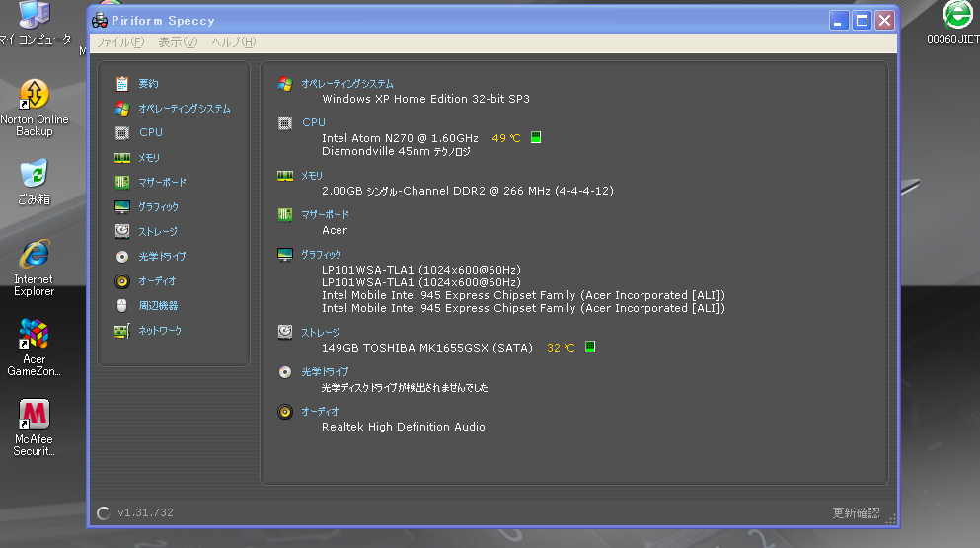Click the Windows flag icon in summary panel
The image size is (980, 548).
(285, 84)
